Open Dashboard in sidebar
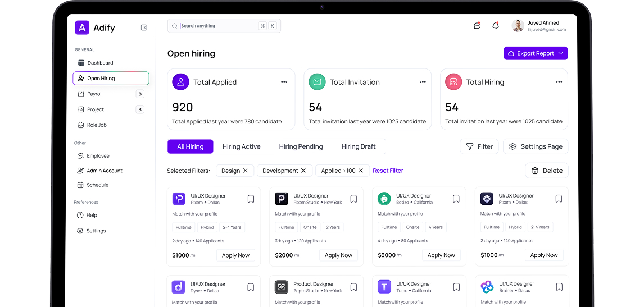The height and width of the screenshot is (307, 644). (x=96, y=63)
